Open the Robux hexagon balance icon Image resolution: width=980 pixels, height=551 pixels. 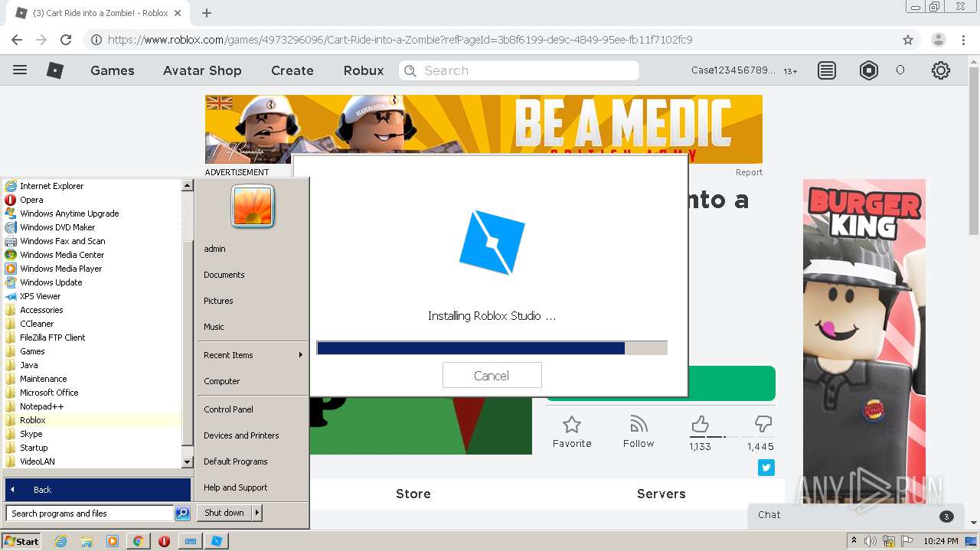[x=869, y=70]
